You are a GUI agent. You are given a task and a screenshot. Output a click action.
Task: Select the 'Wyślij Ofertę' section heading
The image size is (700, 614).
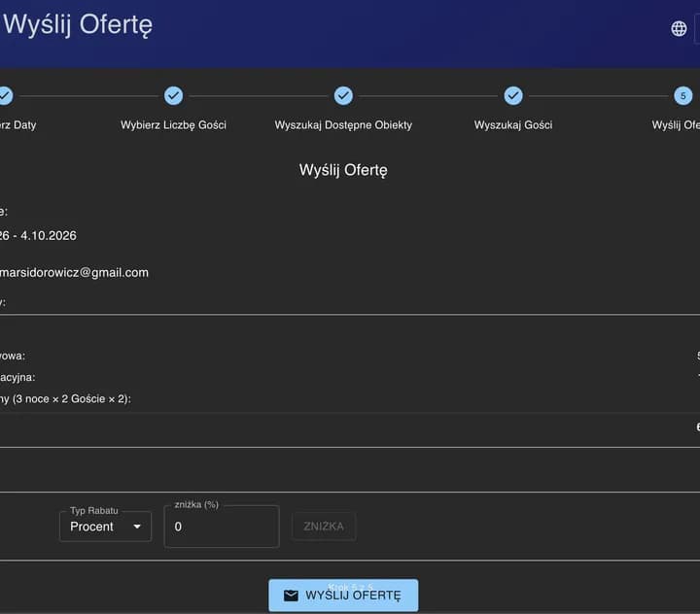coord(343,170)
